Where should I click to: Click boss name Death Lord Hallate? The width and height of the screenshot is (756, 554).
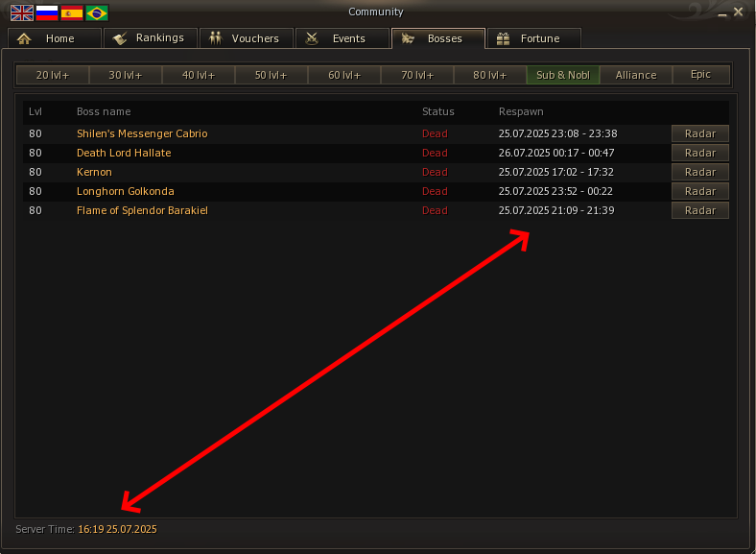tap(124, 153)
